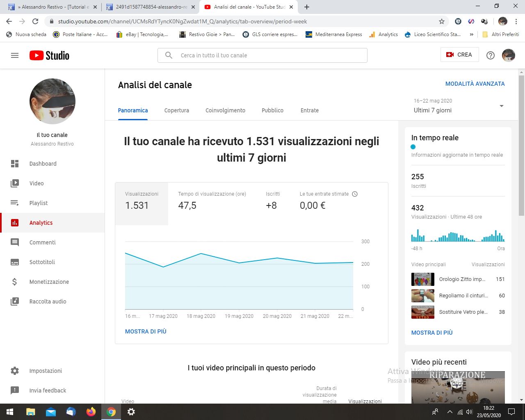Viewport: 525px width, 420px height.
Task: Switch to the Entrate tab
Action: point(310,110)
